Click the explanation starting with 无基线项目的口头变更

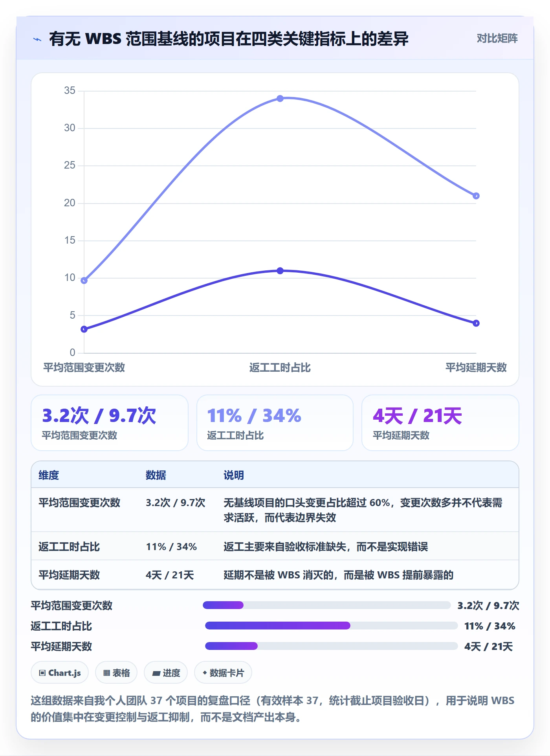coord(363,510)
